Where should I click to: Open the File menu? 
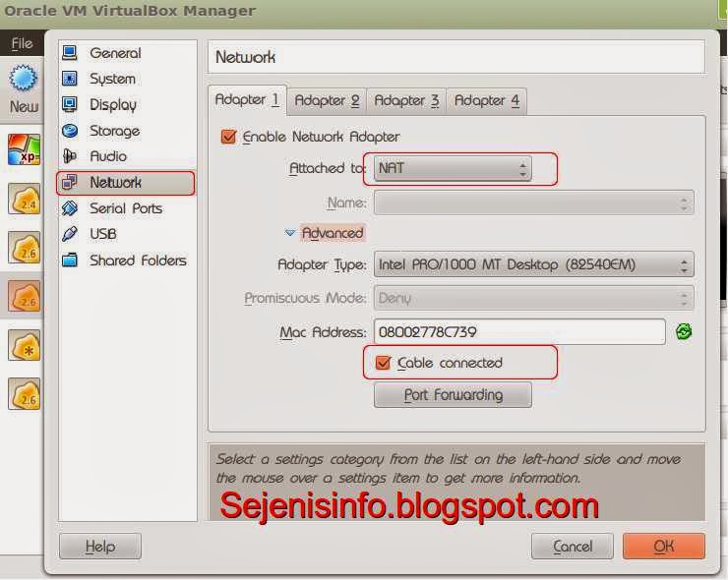click(22, 43)
